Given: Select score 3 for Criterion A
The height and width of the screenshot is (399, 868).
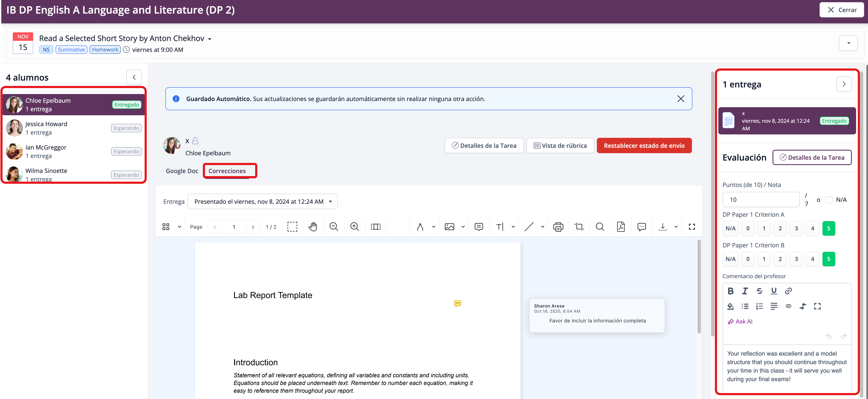Looking at the screenshot, I should click(796, 228).
